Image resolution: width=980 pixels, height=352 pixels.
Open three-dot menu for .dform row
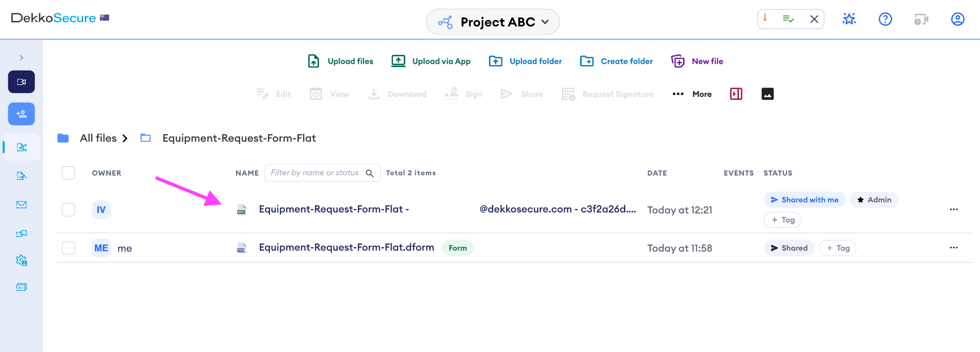[x=954, y=247]
